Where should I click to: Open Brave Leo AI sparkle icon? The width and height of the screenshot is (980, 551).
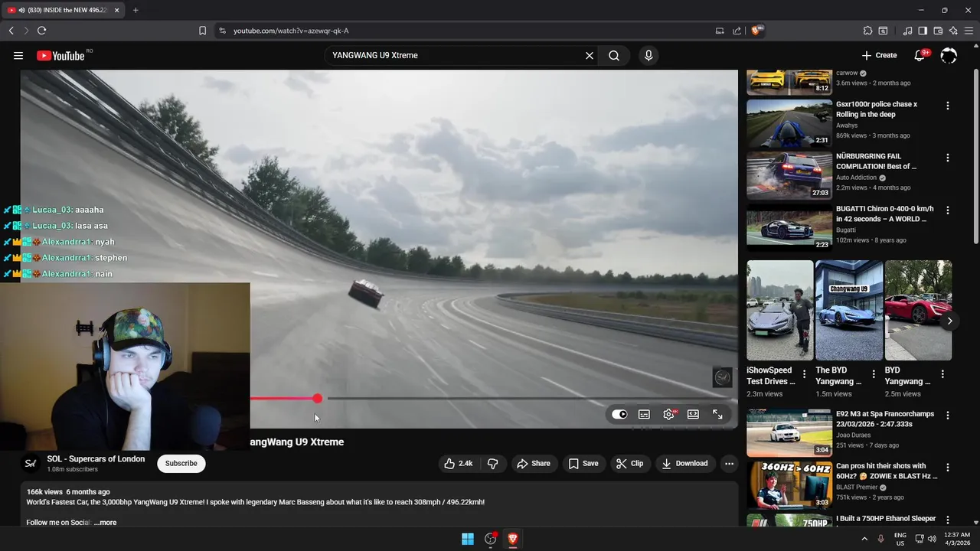tap(953, 31)
